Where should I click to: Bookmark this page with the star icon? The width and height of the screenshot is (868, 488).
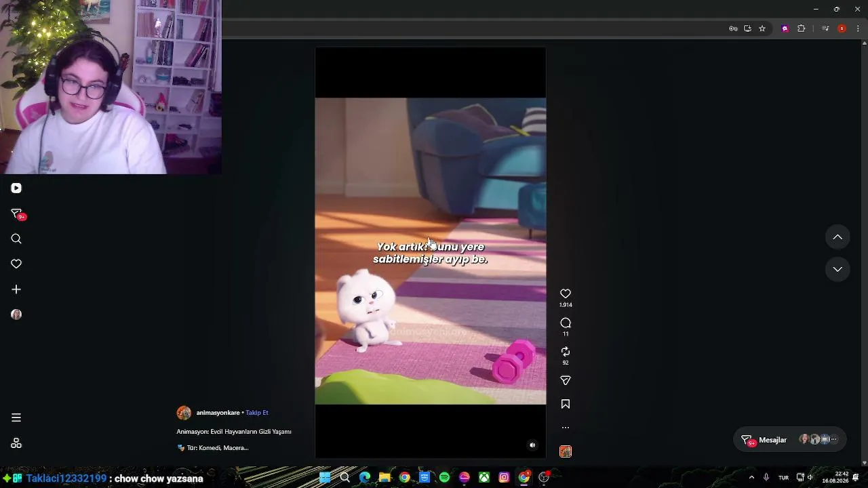pos(762,28)
